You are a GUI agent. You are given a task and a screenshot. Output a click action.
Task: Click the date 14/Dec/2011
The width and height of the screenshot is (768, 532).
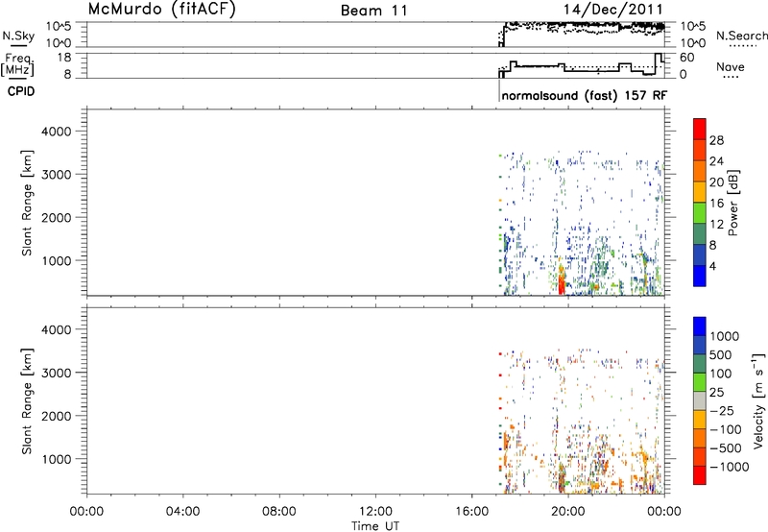pos(612,10)
